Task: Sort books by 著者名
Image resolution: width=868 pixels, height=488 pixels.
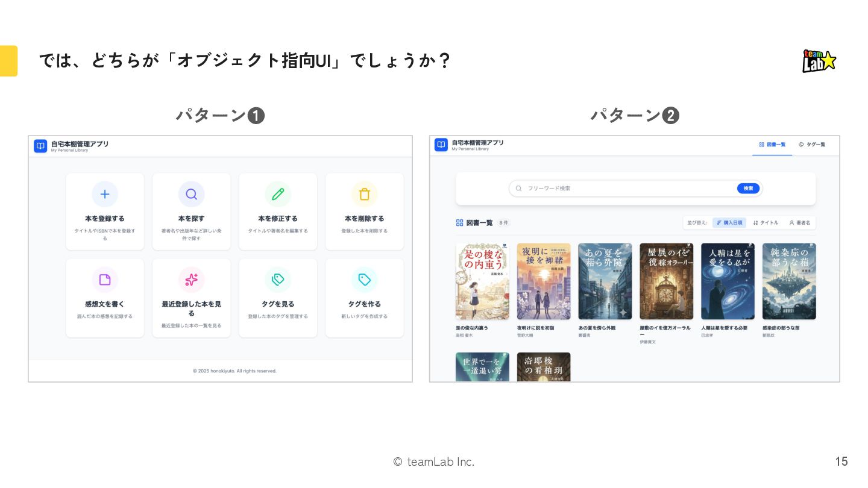Action: click(x=800, y=223)
